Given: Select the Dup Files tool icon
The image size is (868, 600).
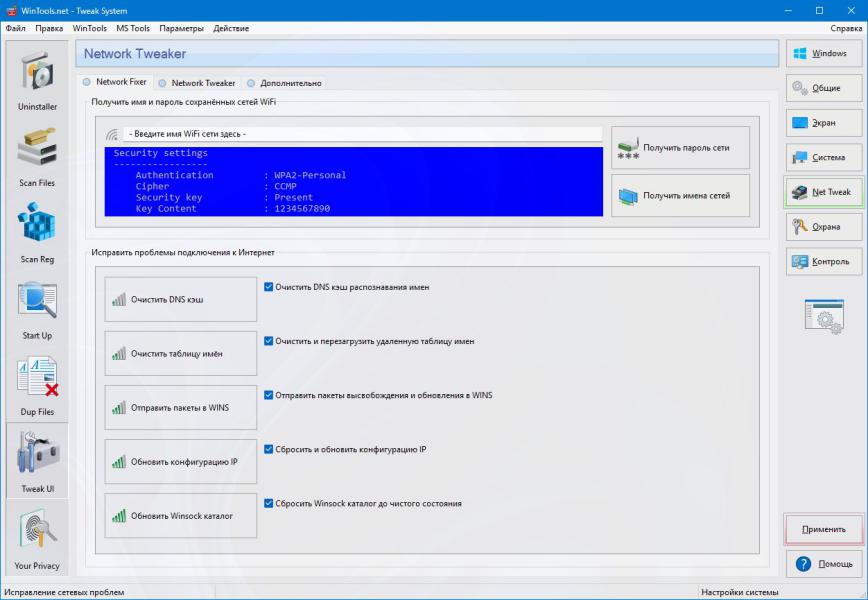Looking at the screenshot, I should 37,384.
